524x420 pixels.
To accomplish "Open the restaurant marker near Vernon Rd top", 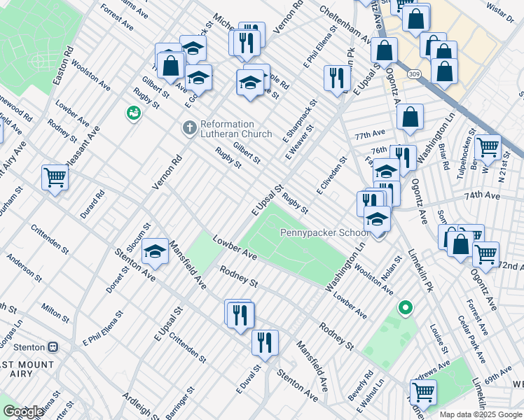I will tap(247, 43).
